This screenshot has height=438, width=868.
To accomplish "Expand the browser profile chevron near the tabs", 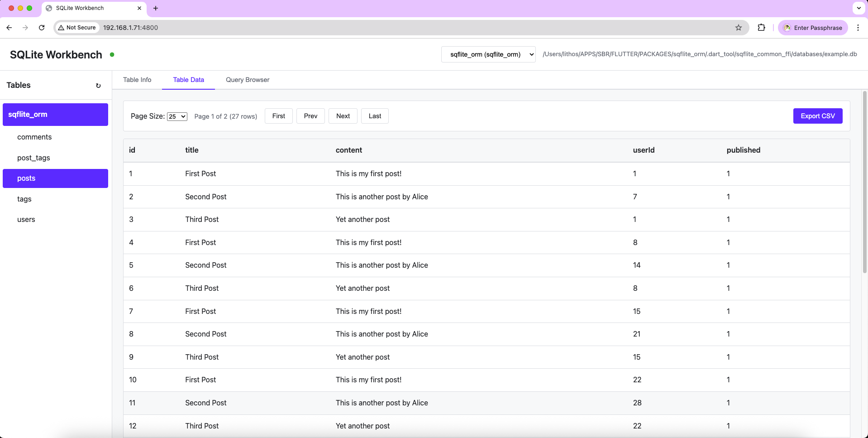I will [858, 8].
